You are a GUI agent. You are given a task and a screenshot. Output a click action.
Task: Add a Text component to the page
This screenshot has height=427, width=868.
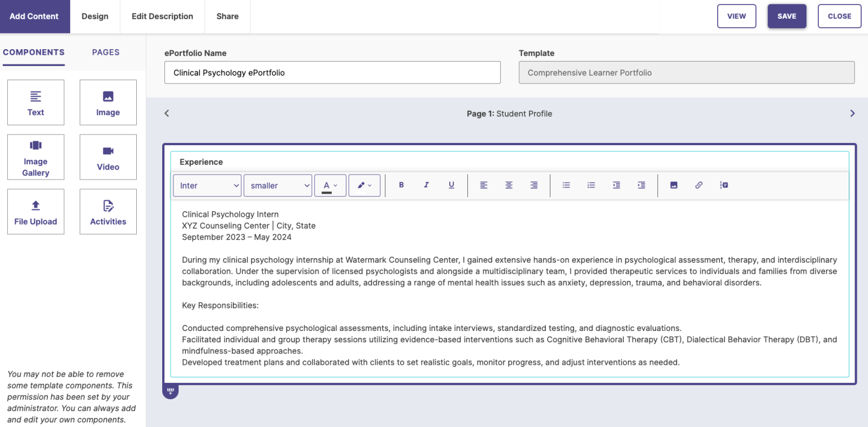pos(36,102)
